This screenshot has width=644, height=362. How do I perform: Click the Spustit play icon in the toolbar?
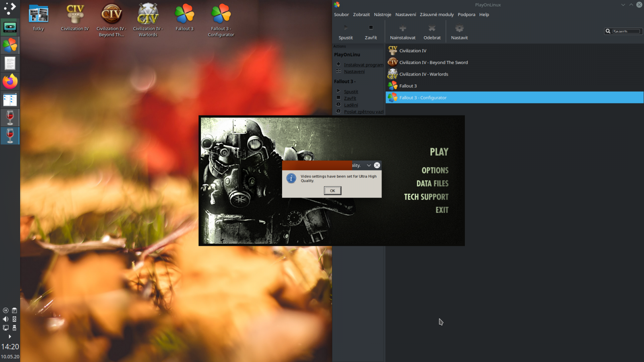(345, 28)
